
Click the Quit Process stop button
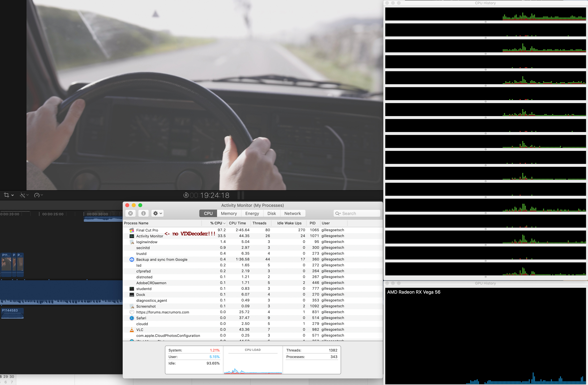pos(130,213)
